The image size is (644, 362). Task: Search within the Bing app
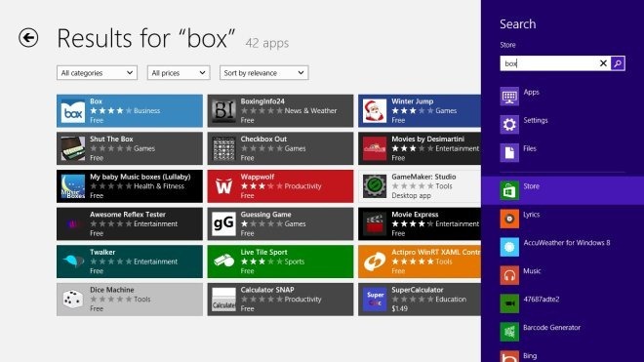pos(563,356)
